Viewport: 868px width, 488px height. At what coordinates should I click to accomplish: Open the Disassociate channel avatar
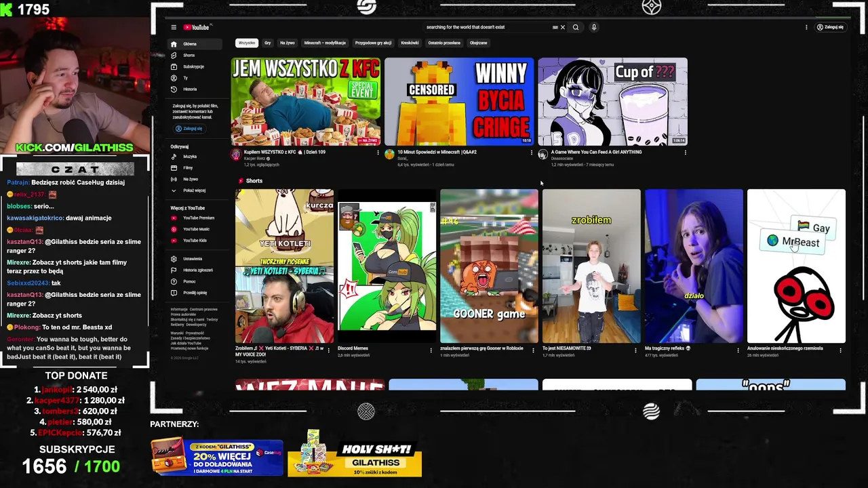(542, 155)
